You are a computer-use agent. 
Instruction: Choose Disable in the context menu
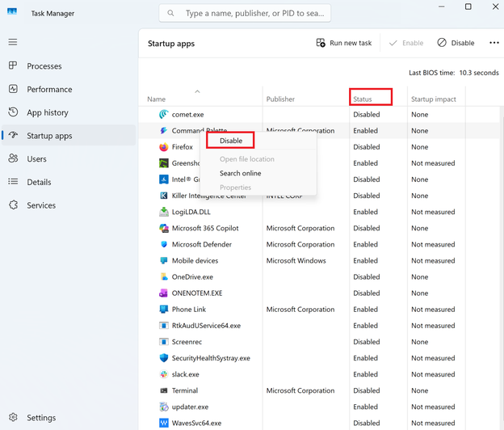coord(231,141)
